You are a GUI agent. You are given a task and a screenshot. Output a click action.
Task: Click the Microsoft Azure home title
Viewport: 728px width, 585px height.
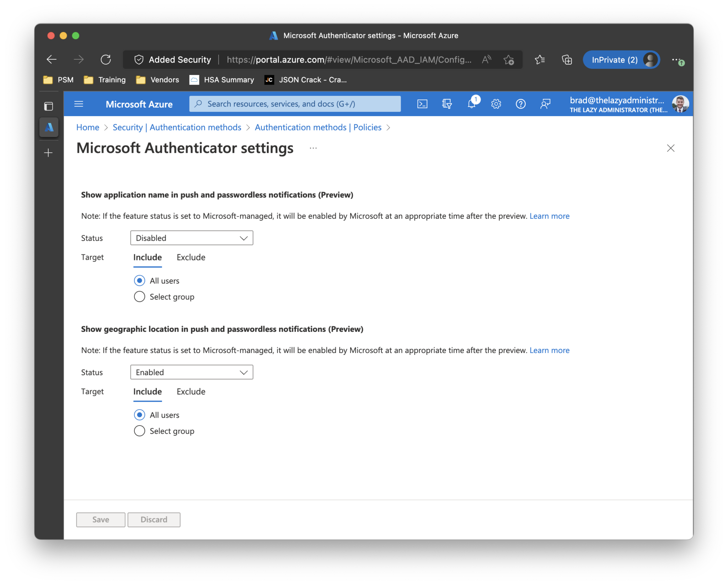coord(139,104)
